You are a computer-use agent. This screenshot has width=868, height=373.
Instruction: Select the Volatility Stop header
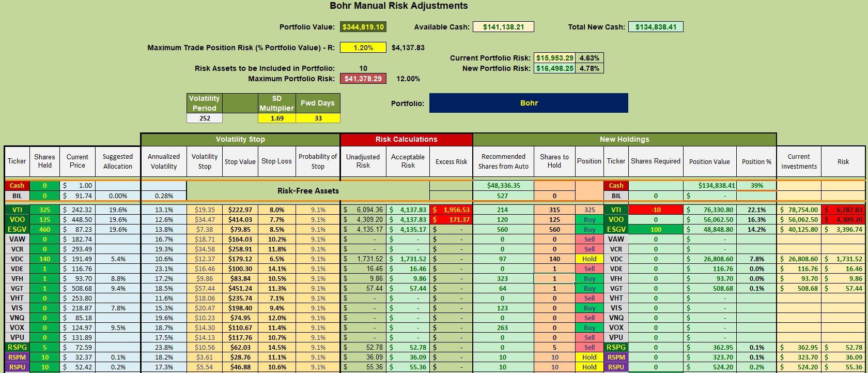point(240,139)
